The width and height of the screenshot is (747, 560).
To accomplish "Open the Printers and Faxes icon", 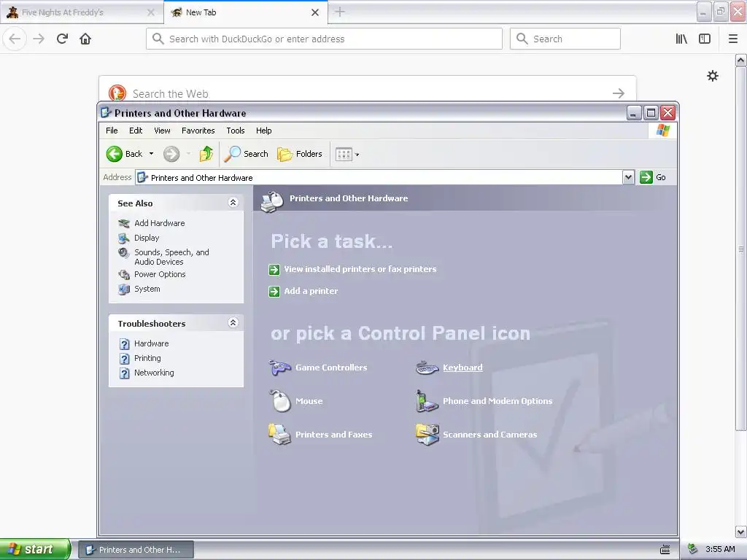I will 279,435.
